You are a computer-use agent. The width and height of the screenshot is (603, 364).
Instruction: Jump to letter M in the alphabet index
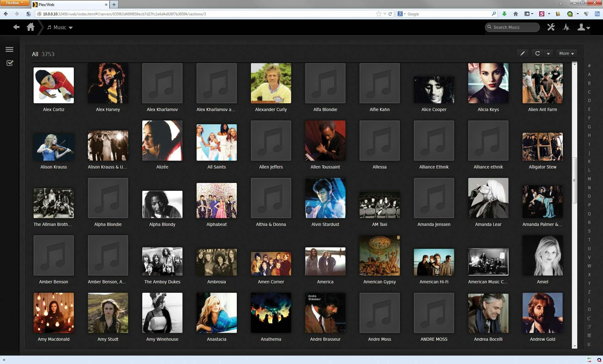[x=589, y=179]
